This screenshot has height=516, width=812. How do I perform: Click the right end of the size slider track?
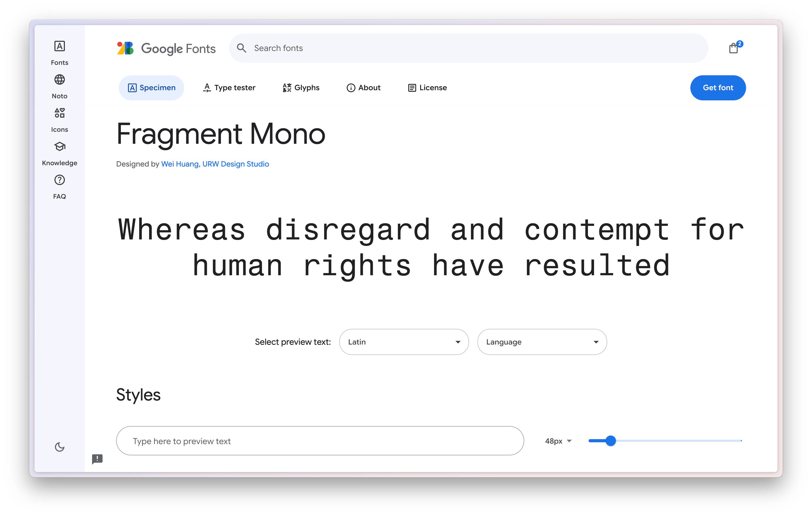[x=741, y=440]
